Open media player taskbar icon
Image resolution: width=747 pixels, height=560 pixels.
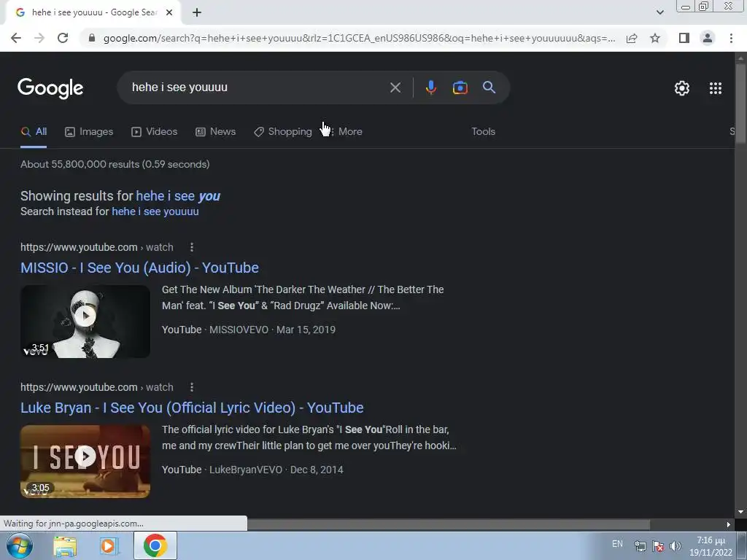point(109,546)
